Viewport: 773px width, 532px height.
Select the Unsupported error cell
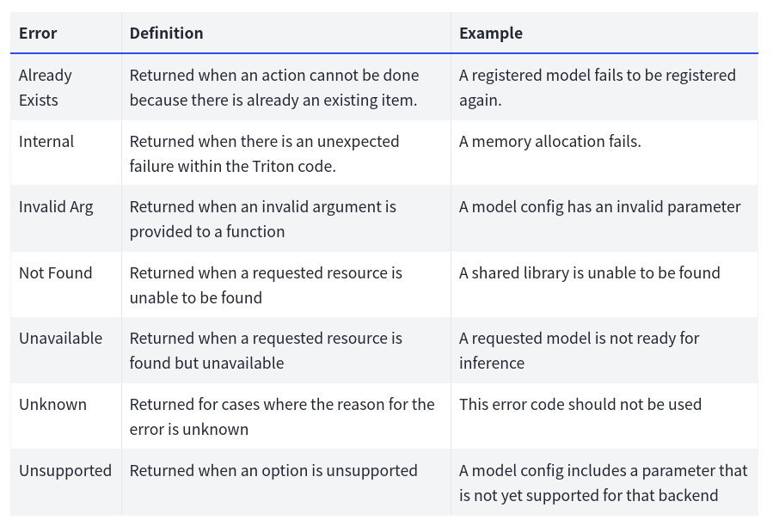(65, 471)
